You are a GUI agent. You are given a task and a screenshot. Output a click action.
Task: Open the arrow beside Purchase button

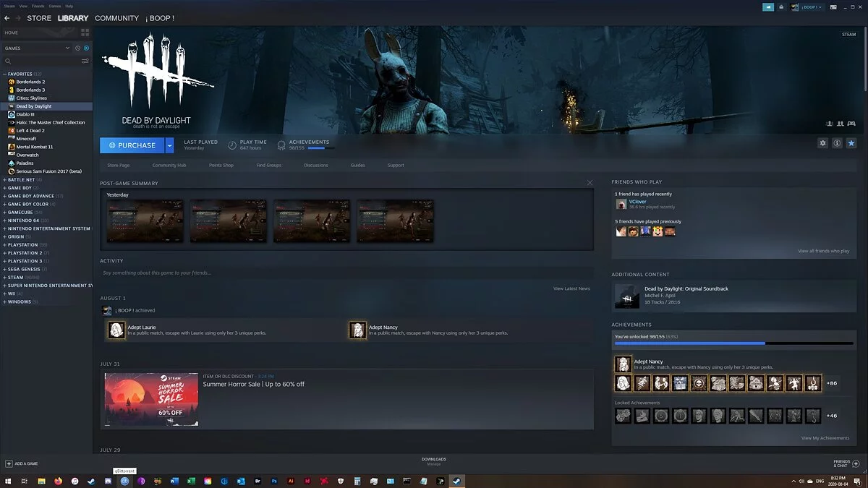click(x=169, y=145)
